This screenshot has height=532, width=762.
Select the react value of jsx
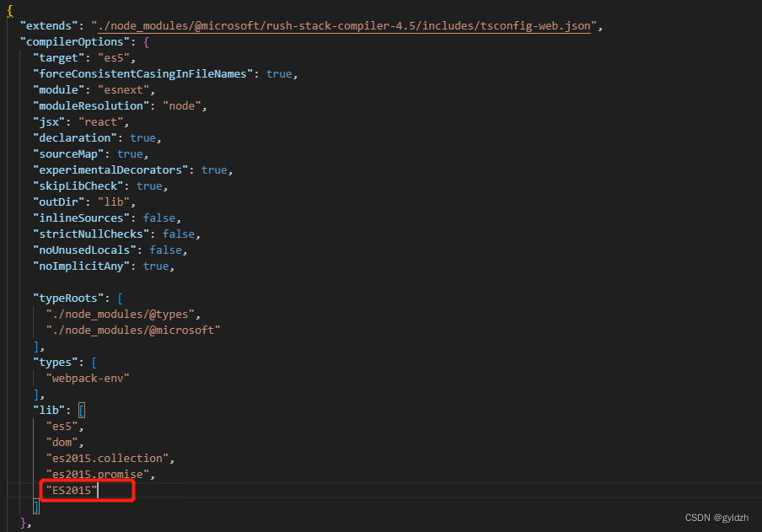(100, 121)
